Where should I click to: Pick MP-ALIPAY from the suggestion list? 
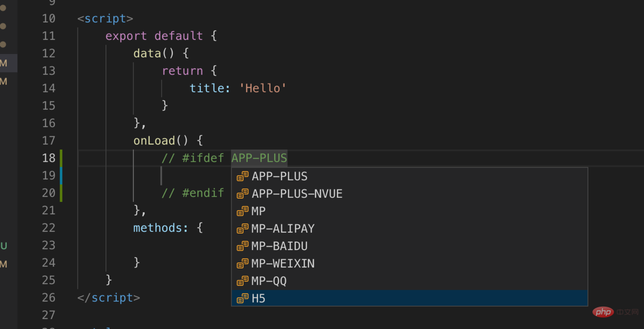(283, 229)
